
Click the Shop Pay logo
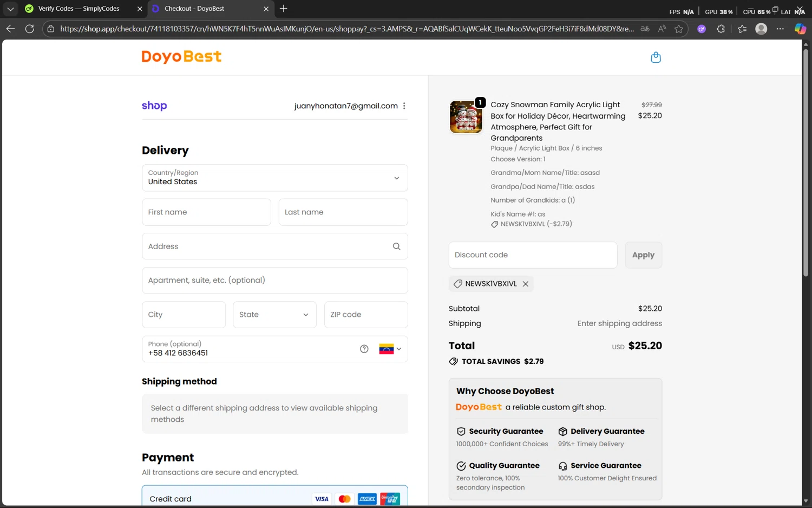click(154, 106)
